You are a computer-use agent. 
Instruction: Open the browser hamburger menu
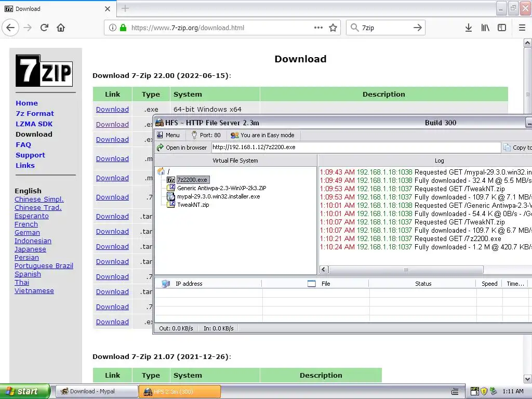click(522, 28)
